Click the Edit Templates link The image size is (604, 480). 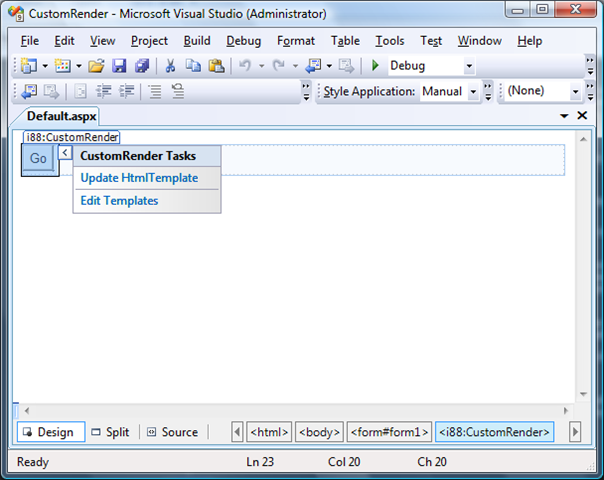point(119,201)
